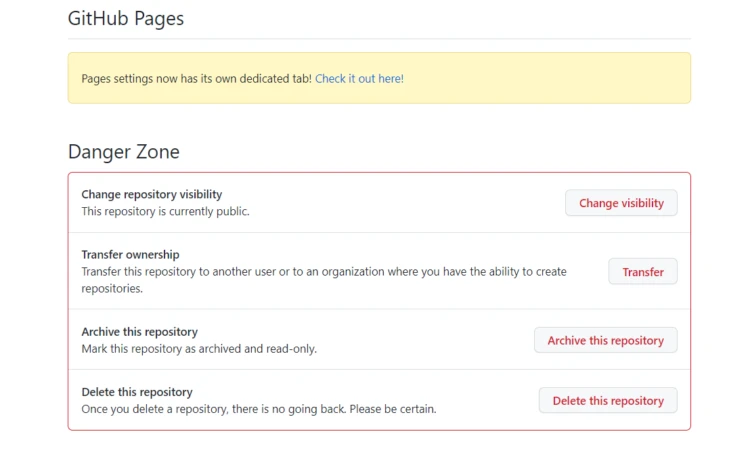Viewport: 750px width, 461px height.
Task: Select the "Change repository visibility" bold title
Action: 152,194
